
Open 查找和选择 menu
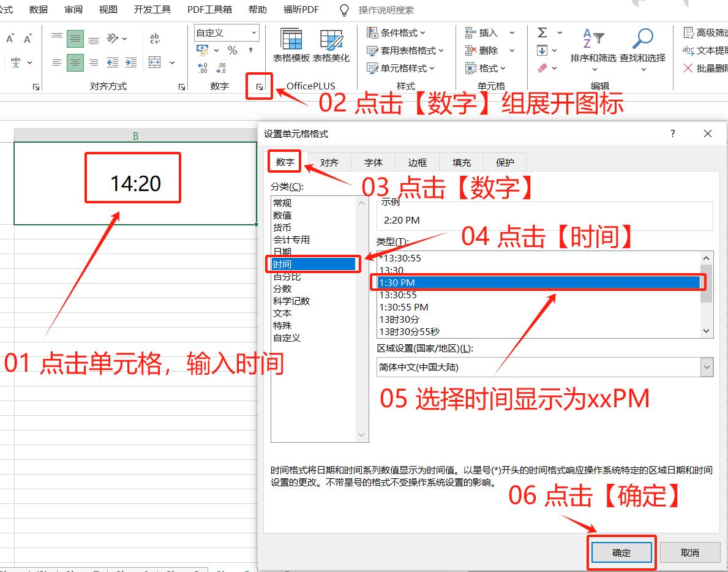pos(642,50)
